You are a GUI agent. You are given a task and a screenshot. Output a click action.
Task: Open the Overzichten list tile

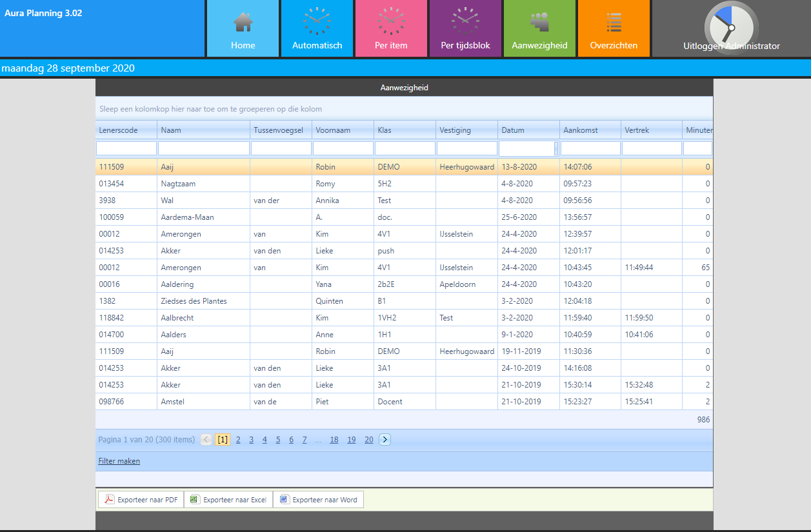pyautogui.click(x=614, y=28)
